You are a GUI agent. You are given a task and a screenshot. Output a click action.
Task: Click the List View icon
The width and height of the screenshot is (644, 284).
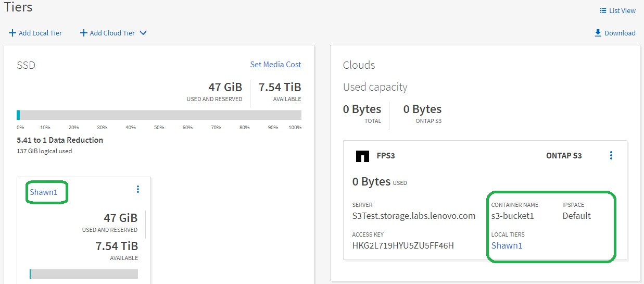pyautogui.click(x=603, y=11)
